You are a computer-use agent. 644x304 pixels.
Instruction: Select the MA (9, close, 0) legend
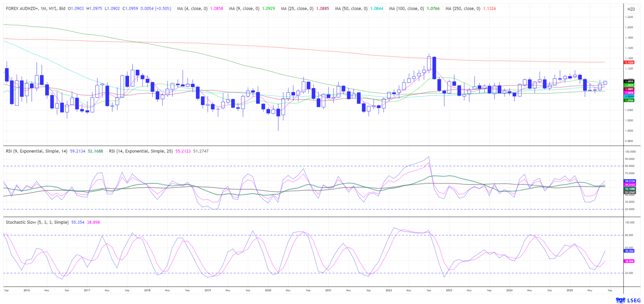[x=244, y=8]
